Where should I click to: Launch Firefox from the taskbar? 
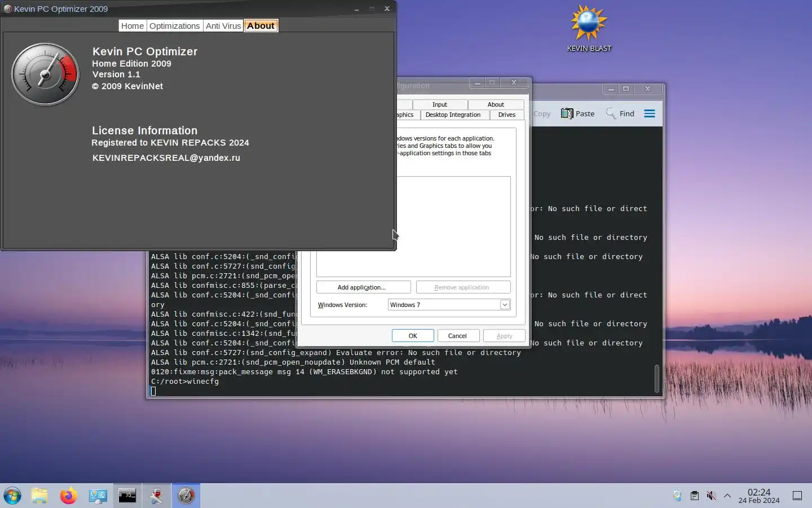click(69, 496)
